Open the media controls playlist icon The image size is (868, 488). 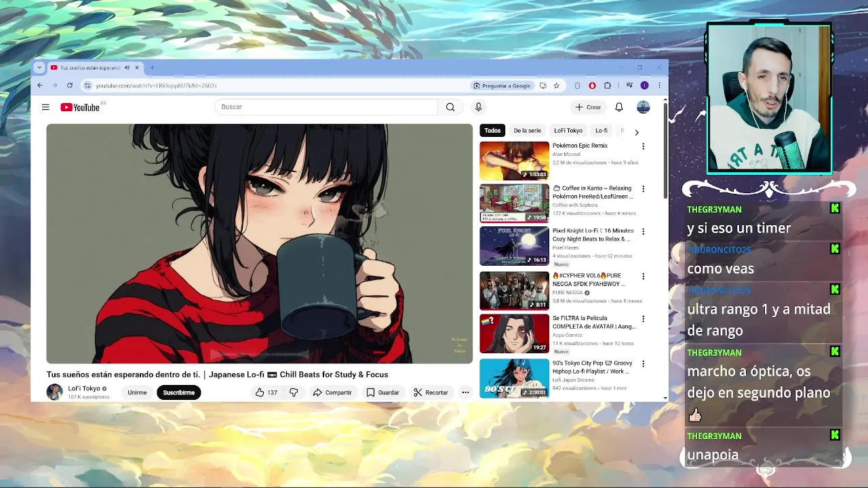click(x=629, y=85)
